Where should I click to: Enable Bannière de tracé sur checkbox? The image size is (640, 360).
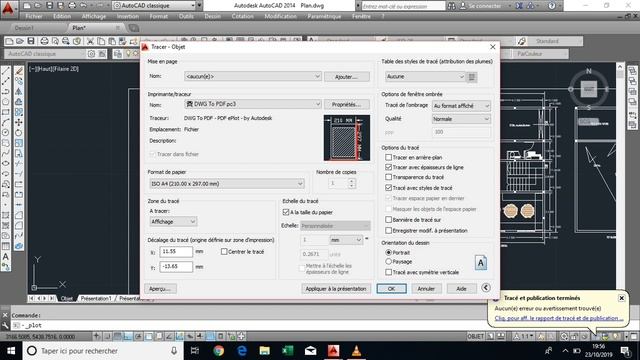pyautogui.click(x=389, y=220)
